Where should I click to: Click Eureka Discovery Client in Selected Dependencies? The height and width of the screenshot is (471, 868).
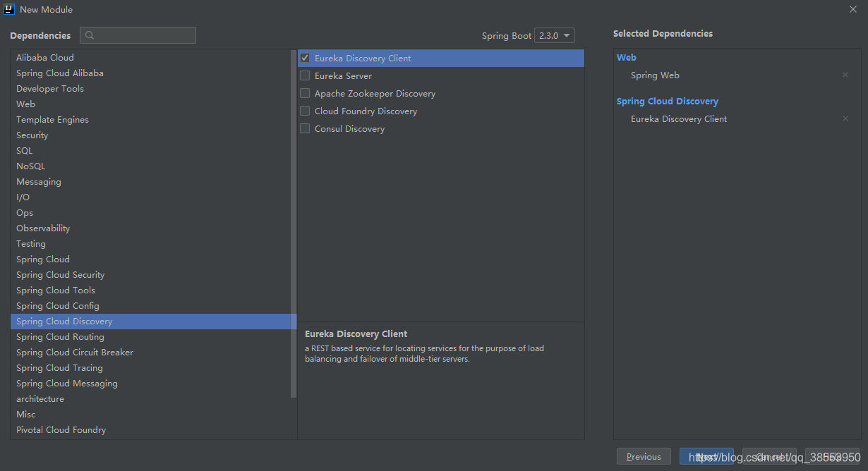tap(679, 119)
